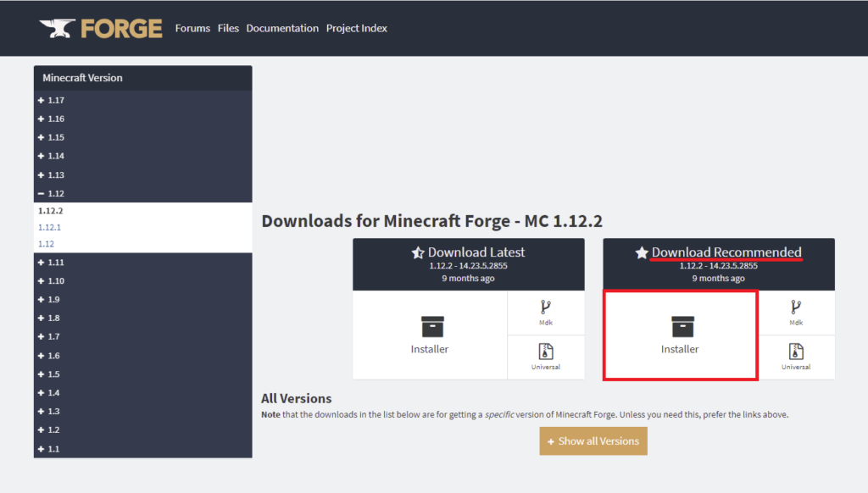The width and height of the screenshot is (868, 493).
Task: Select version 1.12.2 in sidebar
Action: 50,211
